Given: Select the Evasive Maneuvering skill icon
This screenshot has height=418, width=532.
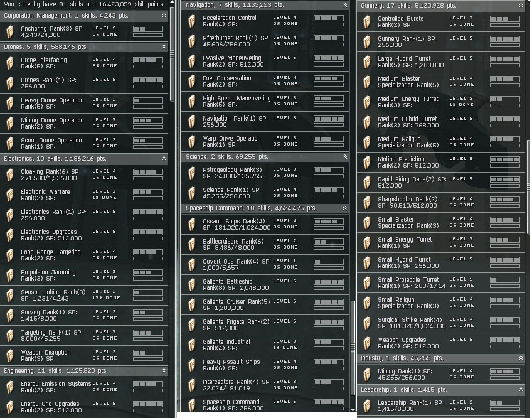Looking at the screenshot, I should (x=192, y=61).
